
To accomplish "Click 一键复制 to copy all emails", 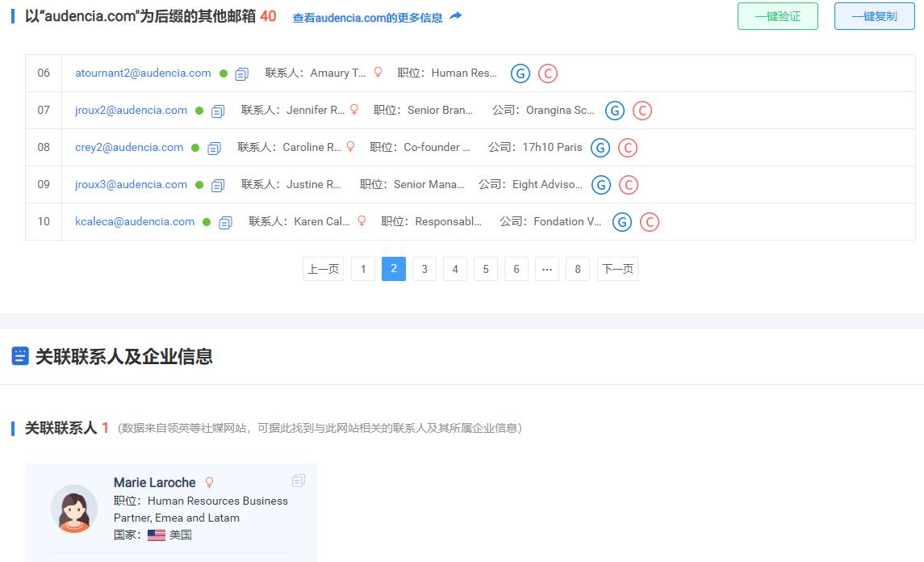I will pos(874,16).
